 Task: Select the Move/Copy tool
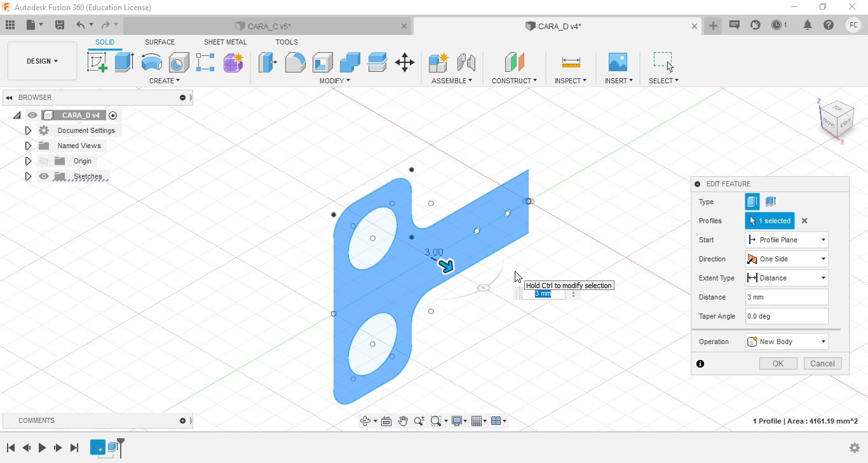405,62
